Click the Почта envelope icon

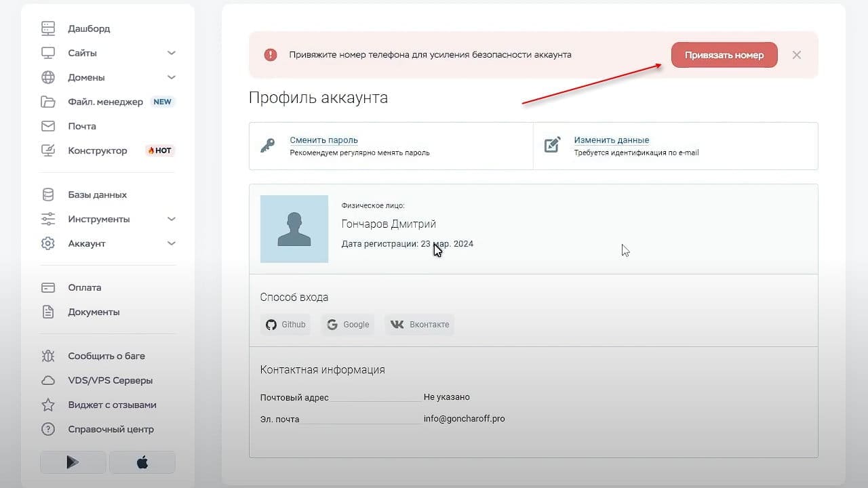(x=48, y=126)
